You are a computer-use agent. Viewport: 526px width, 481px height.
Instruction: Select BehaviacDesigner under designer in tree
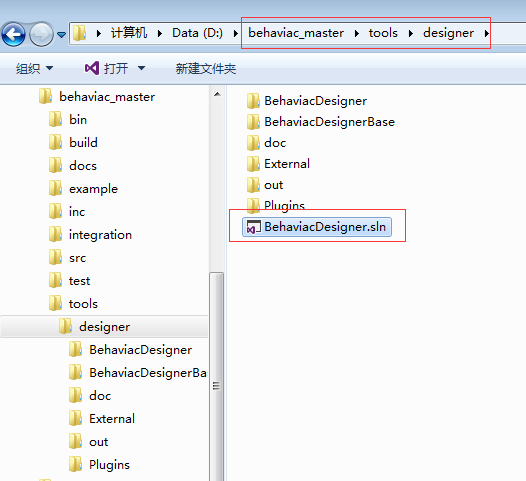pos(141,350)
